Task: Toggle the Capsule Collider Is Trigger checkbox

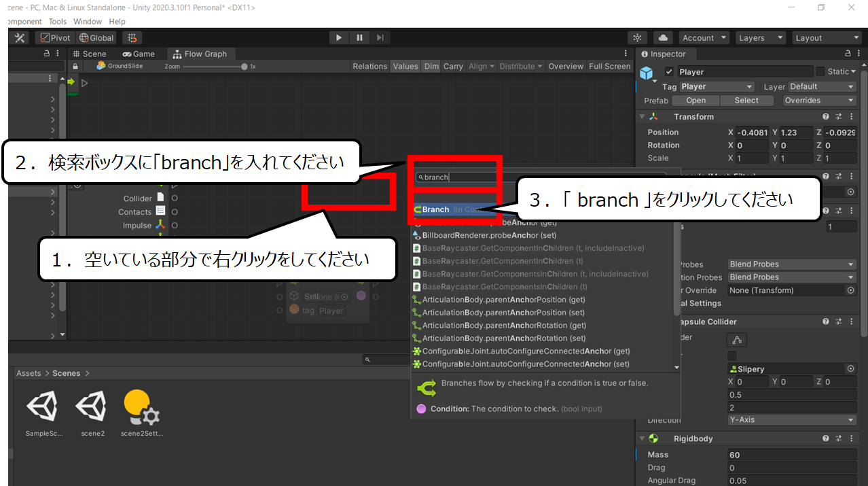Action: 731,355
